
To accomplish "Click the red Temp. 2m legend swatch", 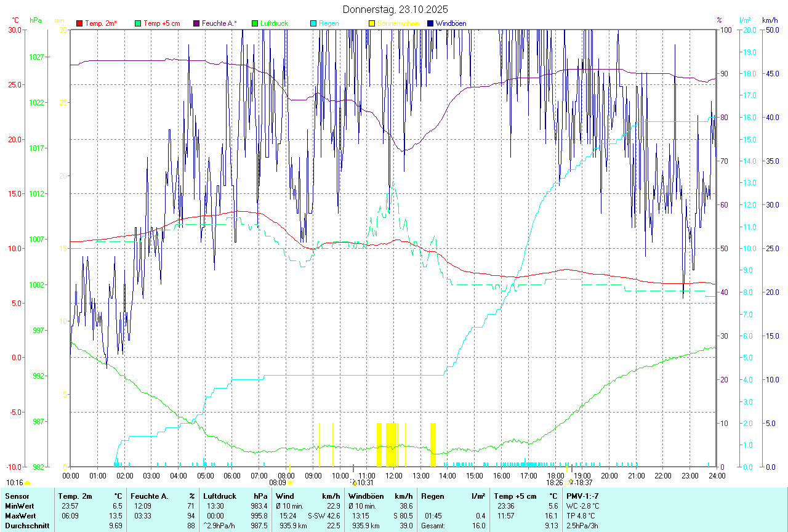I will pyautogui.click(x=79, y=23).
